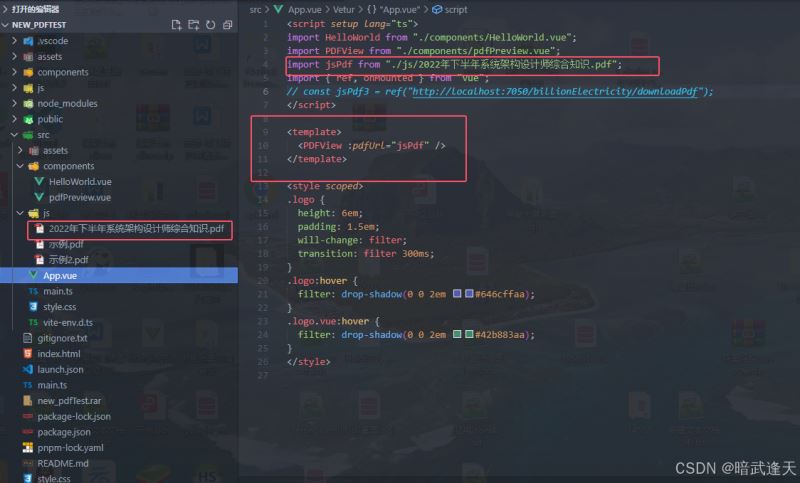Open the assets folder inside src

(55, 150)
